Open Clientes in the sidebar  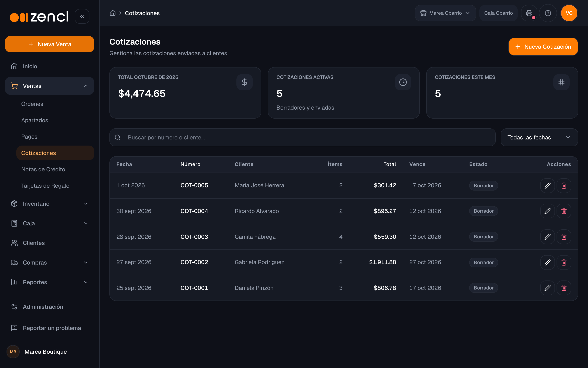pos(50,243)
